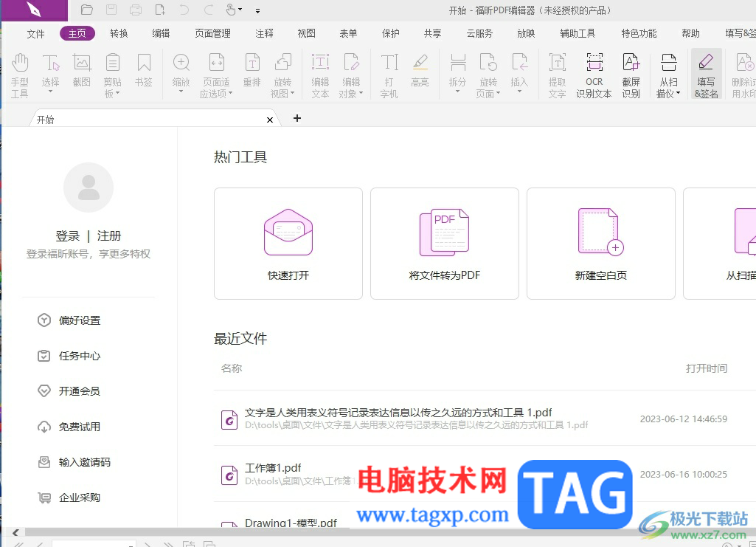Expand the Insert (插入) dropdown arrow
The height and width of the screenshot is (547, 756).
[519, 92]
